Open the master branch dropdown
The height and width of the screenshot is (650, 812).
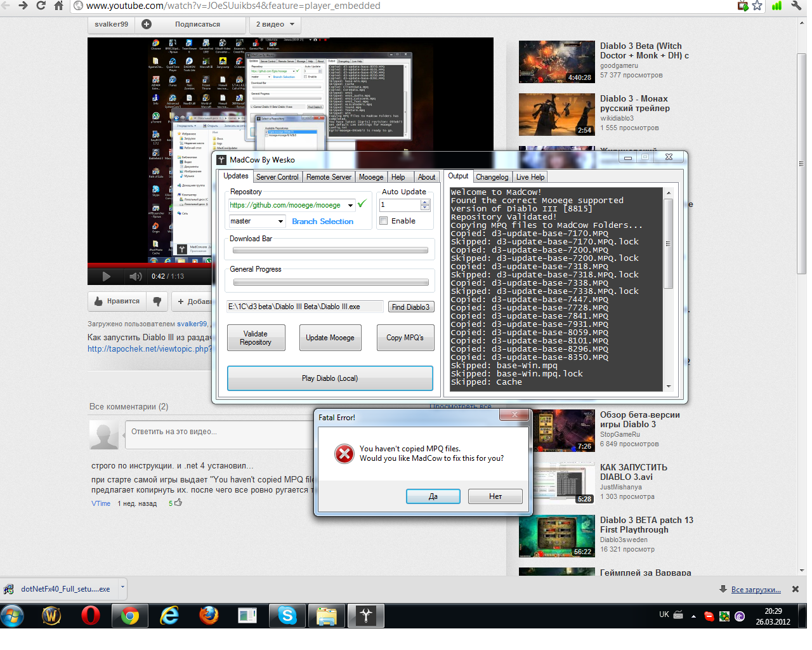(x=280, y=221)
